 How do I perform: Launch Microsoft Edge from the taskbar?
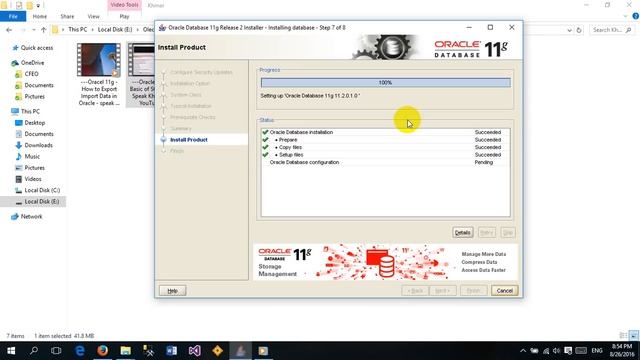80,351
